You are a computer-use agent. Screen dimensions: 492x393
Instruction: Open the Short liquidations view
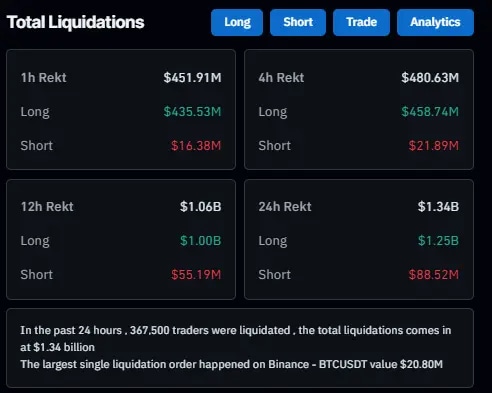tap(298, 22)
